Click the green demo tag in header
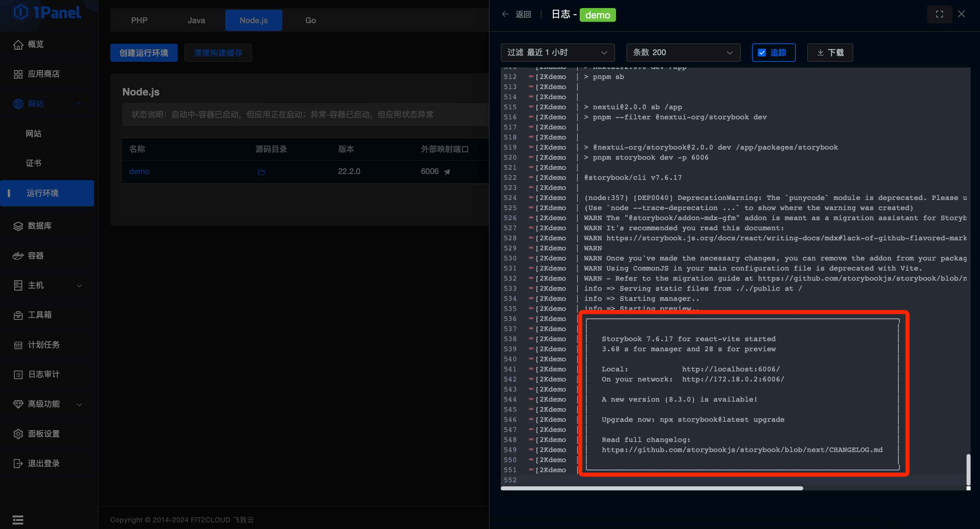 click(598, 15)
